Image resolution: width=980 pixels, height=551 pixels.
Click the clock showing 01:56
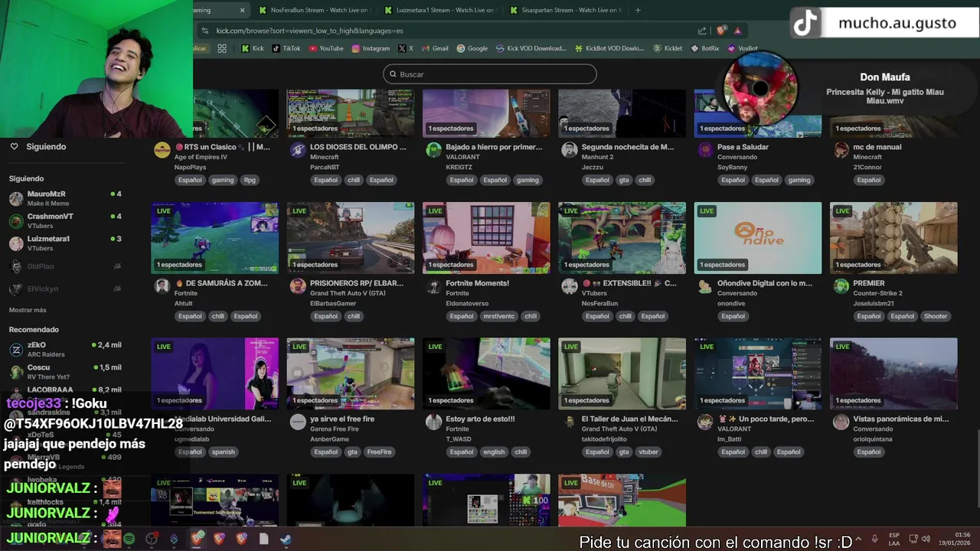pyautogui.click(x=963, y=534)
